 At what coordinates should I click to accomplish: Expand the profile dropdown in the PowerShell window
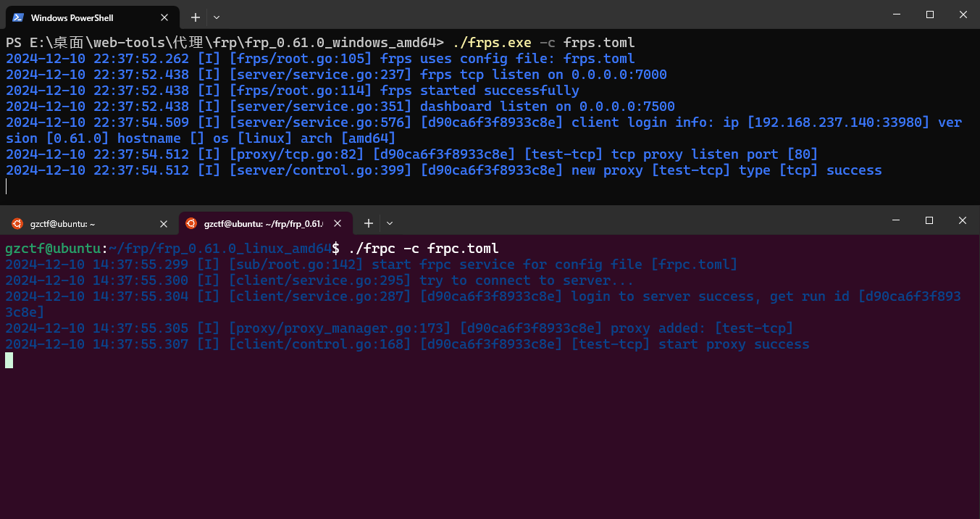217,17
